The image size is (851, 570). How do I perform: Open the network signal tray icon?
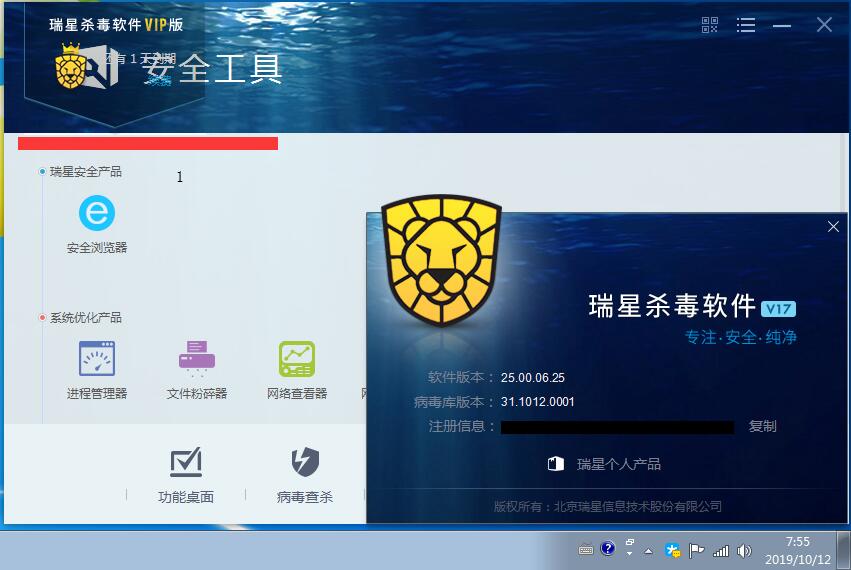coord(721,552)
